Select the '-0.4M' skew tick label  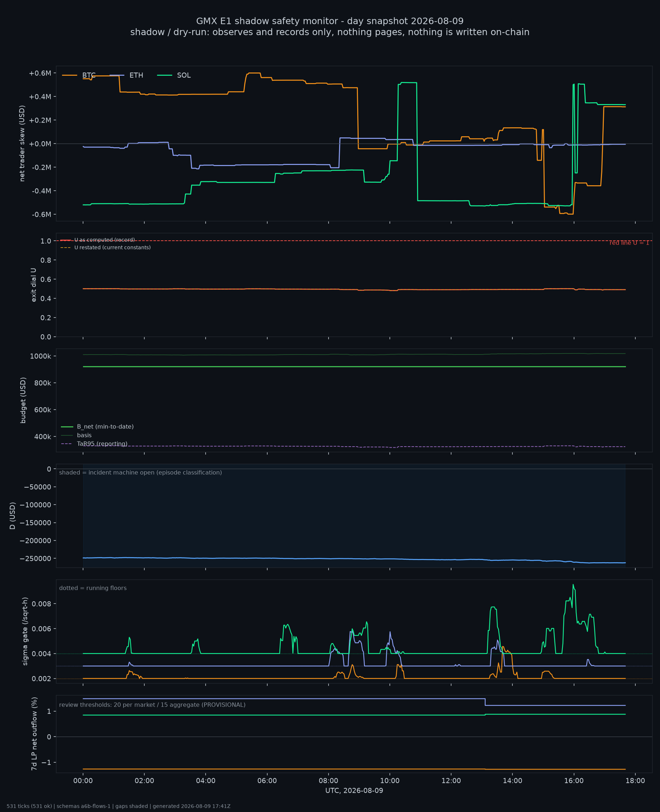[41, 191]
